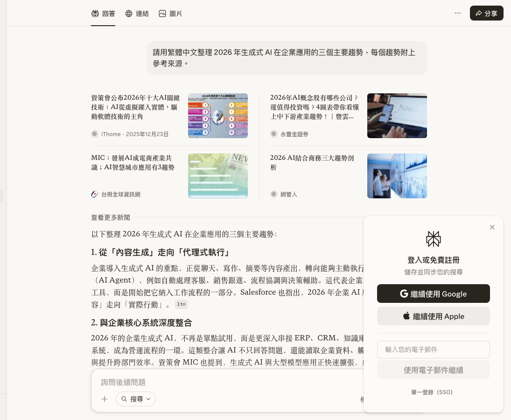This screenshot has height=420, width=511.
Task: Click the 台視全球資訊網 source label
Action: [x=120, y=195]
